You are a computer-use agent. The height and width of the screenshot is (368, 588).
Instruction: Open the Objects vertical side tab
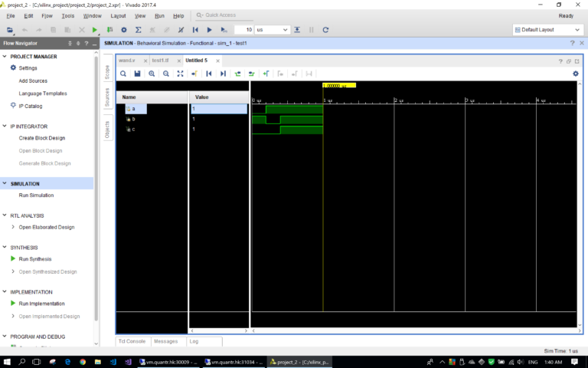tap(107, 130)
